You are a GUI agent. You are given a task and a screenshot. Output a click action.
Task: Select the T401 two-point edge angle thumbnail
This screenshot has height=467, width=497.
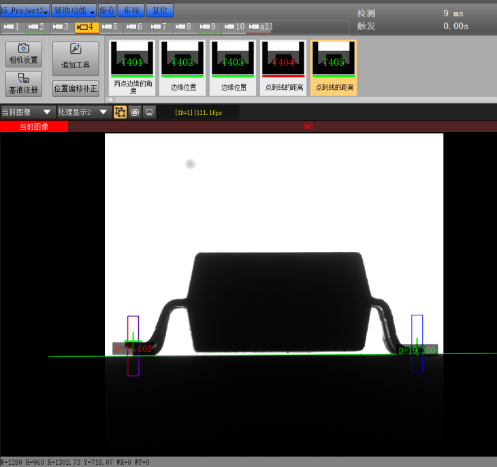pyautogui.click(x=132, y=68)
